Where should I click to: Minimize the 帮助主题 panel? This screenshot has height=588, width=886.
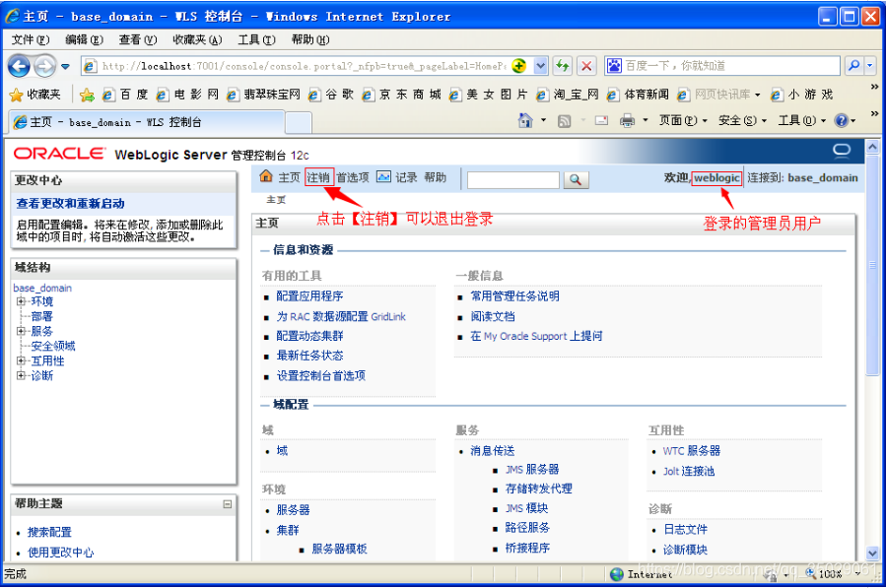point(227,504)
